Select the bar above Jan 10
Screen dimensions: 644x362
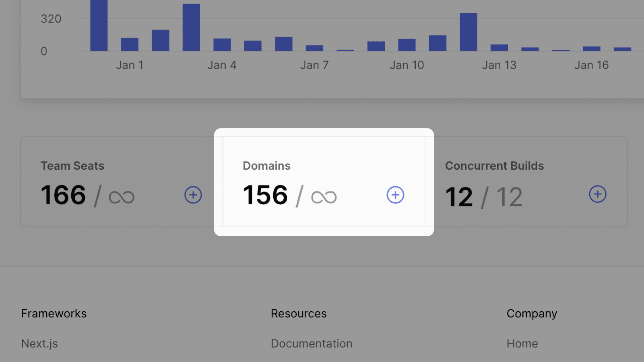[407, 45]
